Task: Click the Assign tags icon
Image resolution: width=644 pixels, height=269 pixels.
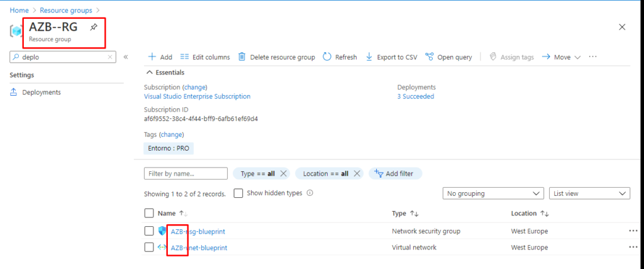Action: (493, 57)
